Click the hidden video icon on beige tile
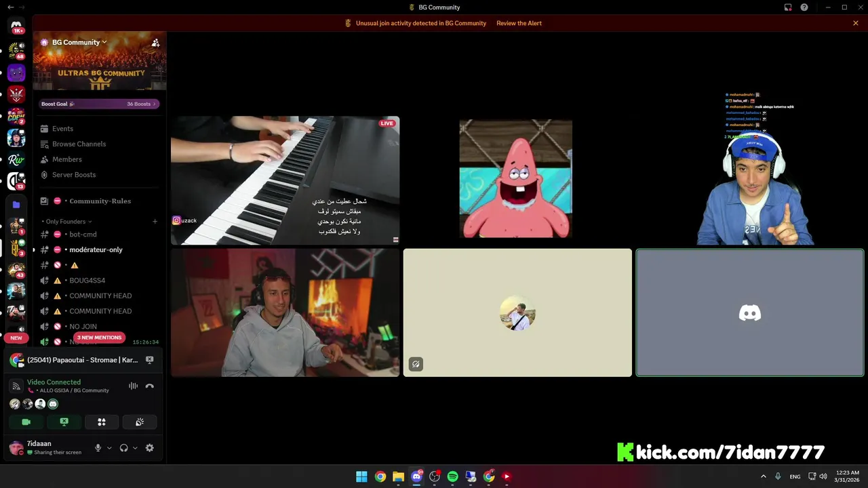The image size is (868, 488). pyautogui.click(x=416, y=364)
